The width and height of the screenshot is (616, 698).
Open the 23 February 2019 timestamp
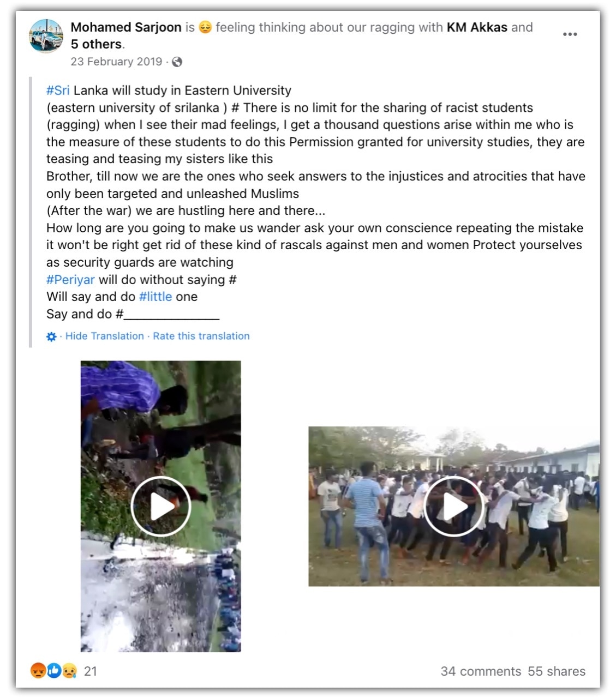point(116,62)
